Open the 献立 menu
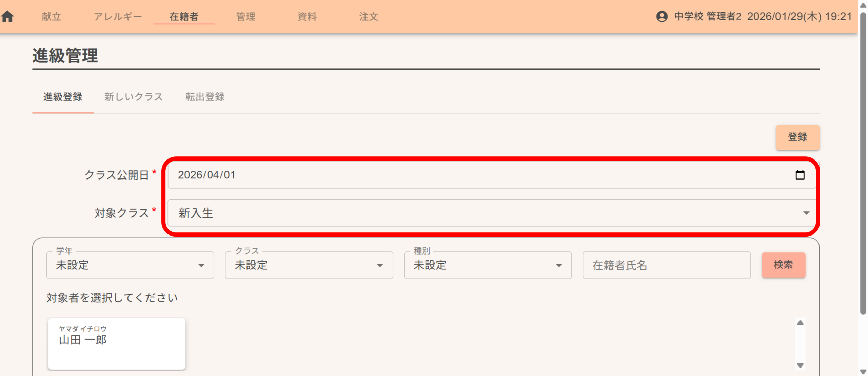 pyautogui.click(x=52, y=16)
